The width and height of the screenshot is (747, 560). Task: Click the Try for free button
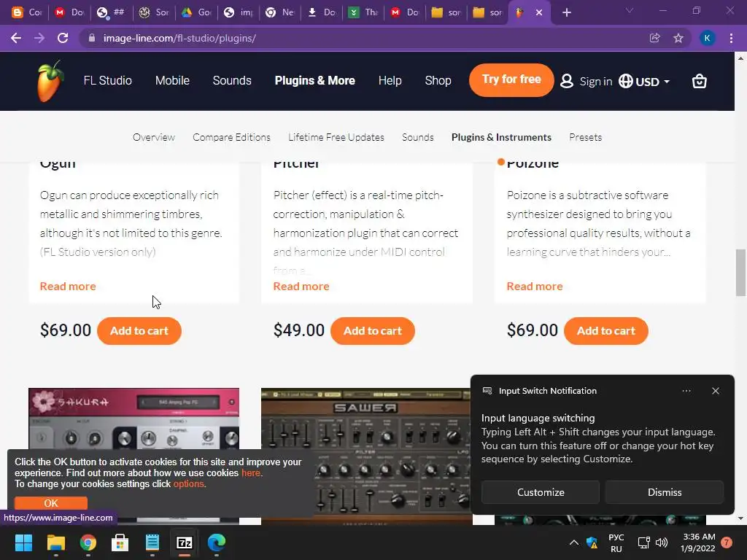511,79
